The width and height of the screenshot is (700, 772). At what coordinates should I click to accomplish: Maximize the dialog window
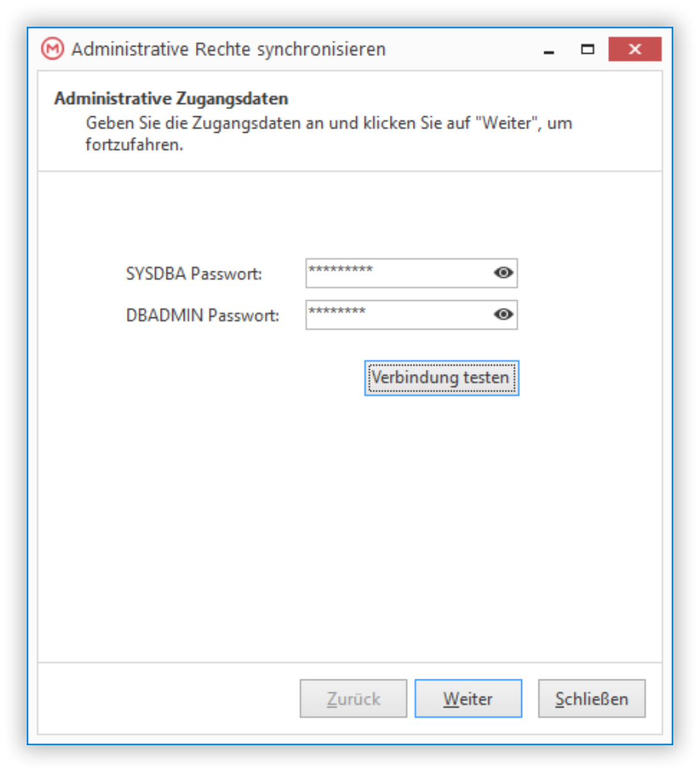click(x=587, y=50)
